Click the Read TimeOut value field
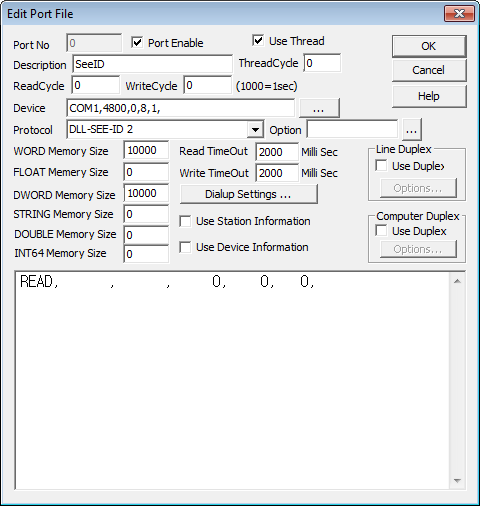Screen dimensions: 480x506 pos(277,152)
